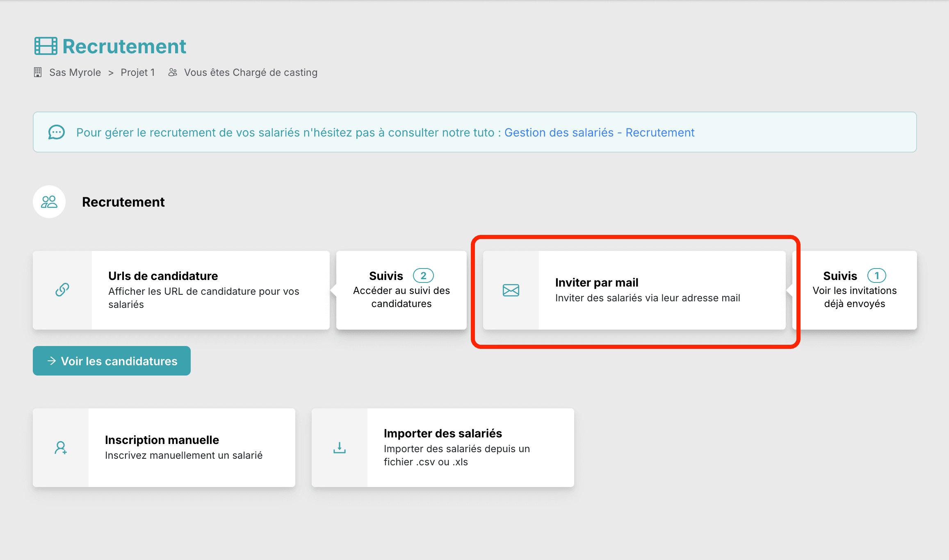Open Suivis card for candidatures tracking
Viewport: 949px width, 560px height.
401,290
